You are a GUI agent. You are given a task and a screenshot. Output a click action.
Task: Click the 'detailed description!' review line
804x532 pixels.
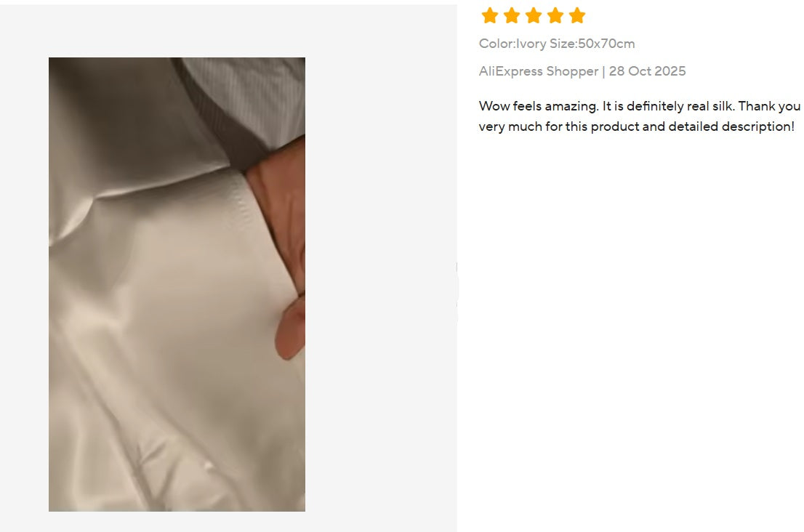pyautogui.click(x=636, y=126)
